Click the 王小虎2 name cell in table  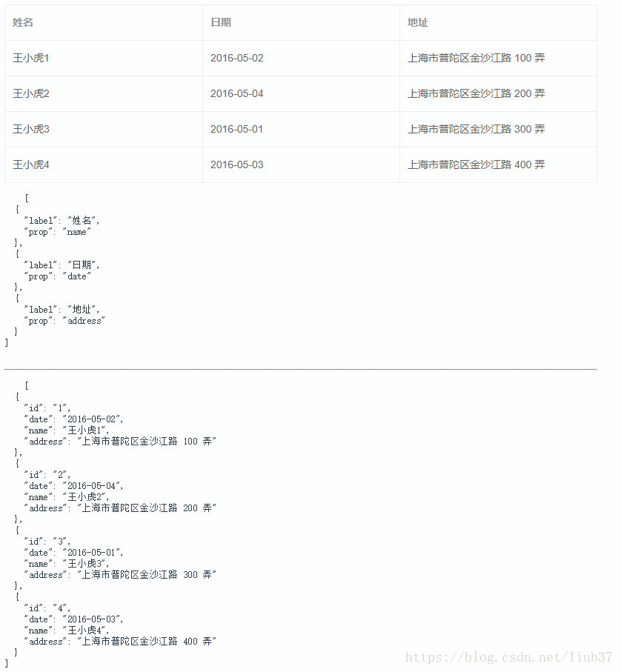click(31, 93)
